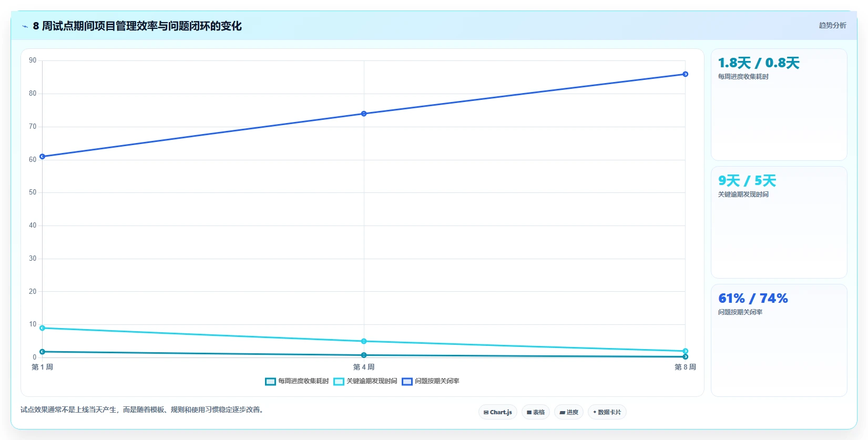Click the 90 y-axis tick label
This screenshot has width=868, height=440.
pyautogui.click(x=33, y=60)
